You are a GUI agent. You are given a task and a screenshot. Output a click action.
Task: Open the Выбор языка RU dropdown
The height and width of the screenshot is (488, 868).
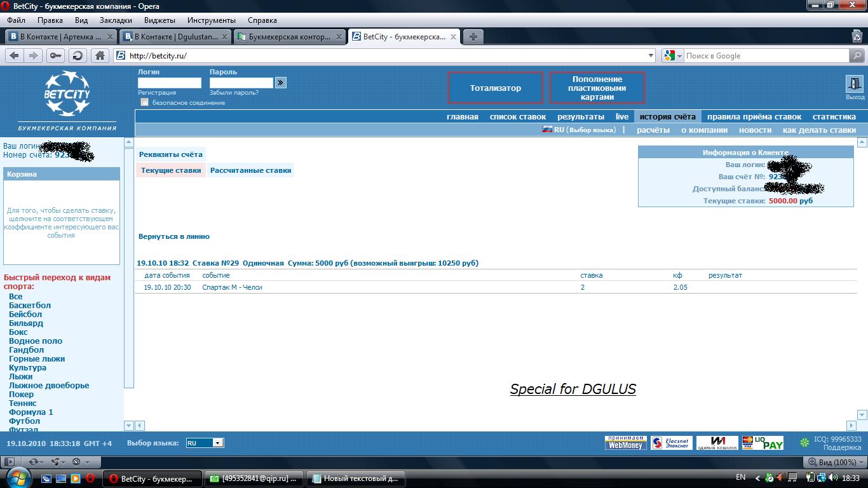point(205,443)
